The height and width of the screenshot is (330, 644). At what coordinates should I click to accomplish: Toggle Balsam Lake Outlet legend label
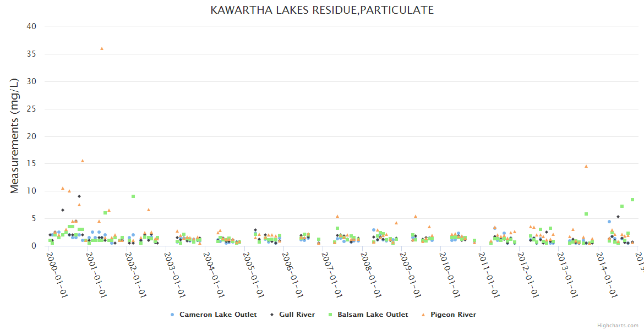coord(373,315)
